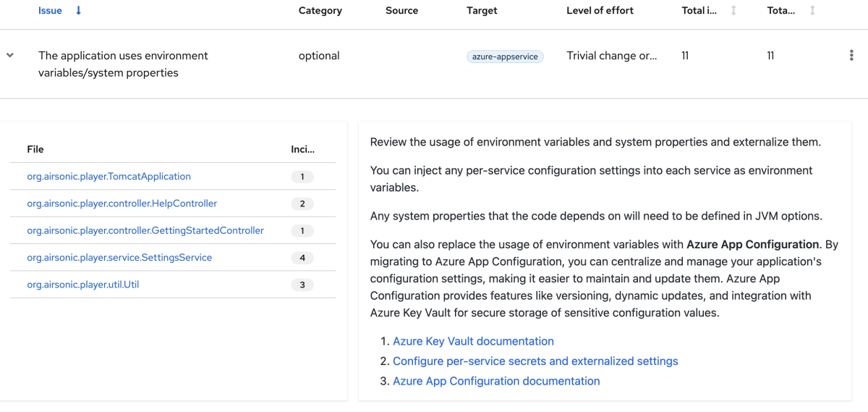Click sort icon on Total incidents column
Image resolution: width=868 pixels, height=412 pixels.
(734, 11)
